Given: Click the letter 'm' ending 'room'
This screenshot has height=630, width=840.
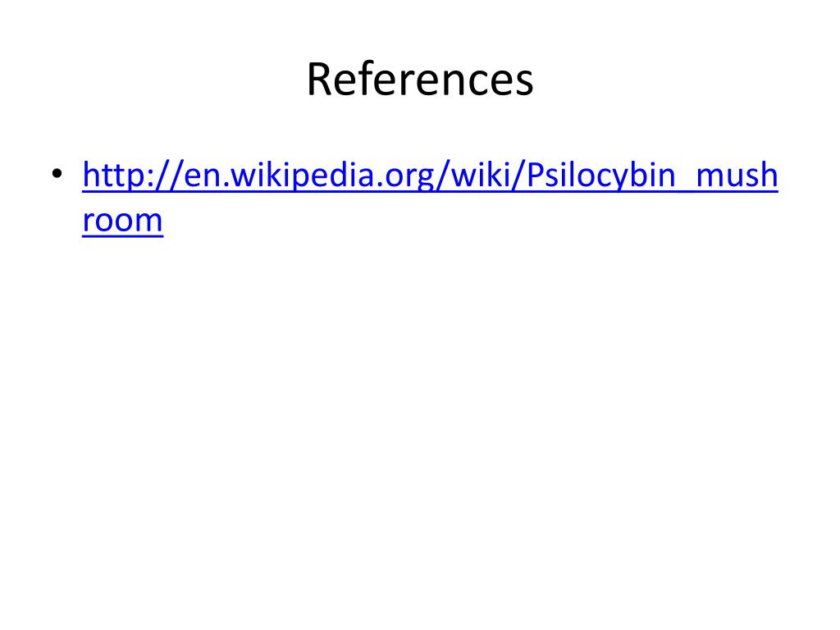Looking at the screenshot, I should point(151,221).
